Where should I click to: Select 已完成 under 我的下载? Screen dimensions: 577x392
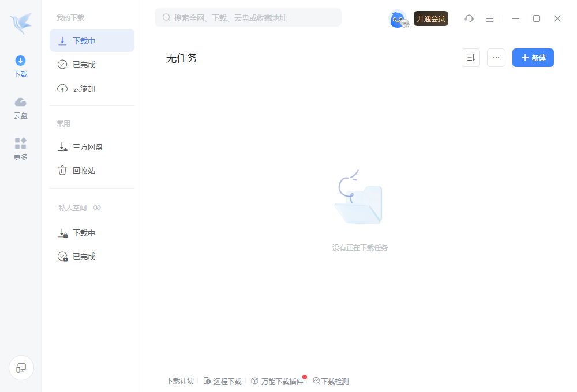84,65
